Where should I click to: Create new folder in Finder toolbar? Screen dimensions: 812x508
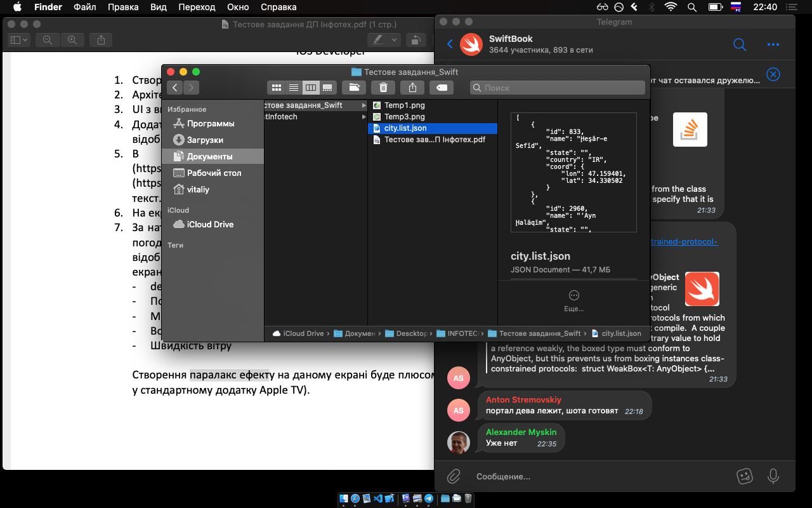pyautogui.click(x=354, y=88)
